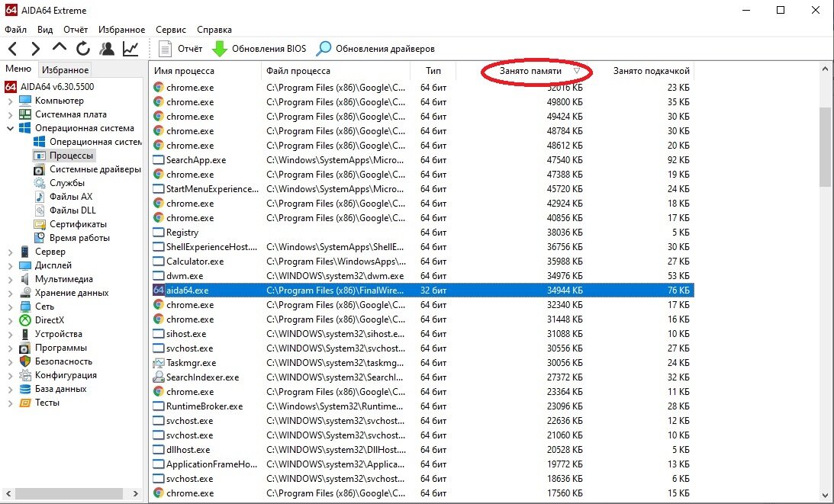Sort by Тип column header
This screenshot has height=504, width=834.
433,71
